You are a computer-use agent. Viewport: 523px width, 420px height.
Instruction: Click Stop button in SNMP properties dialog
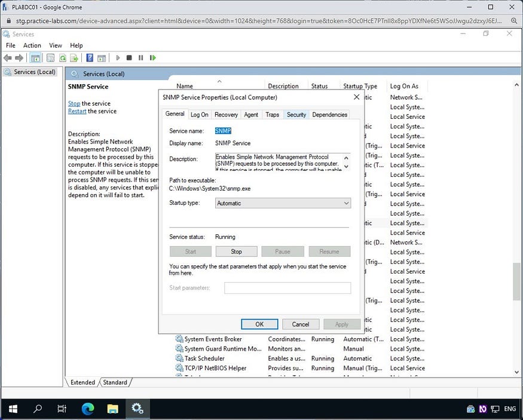(236, 252)
